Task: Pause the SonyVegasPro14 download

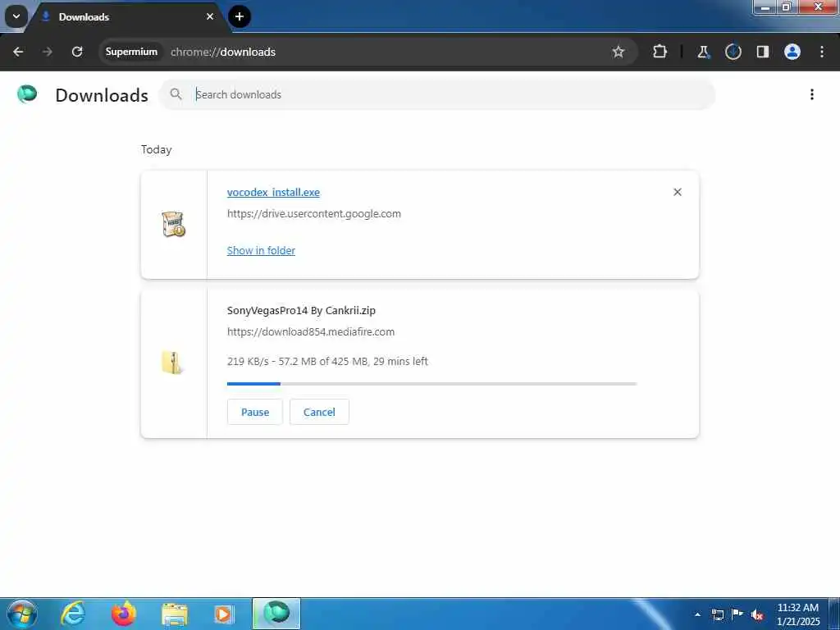Action: click(x=255, y=412)
